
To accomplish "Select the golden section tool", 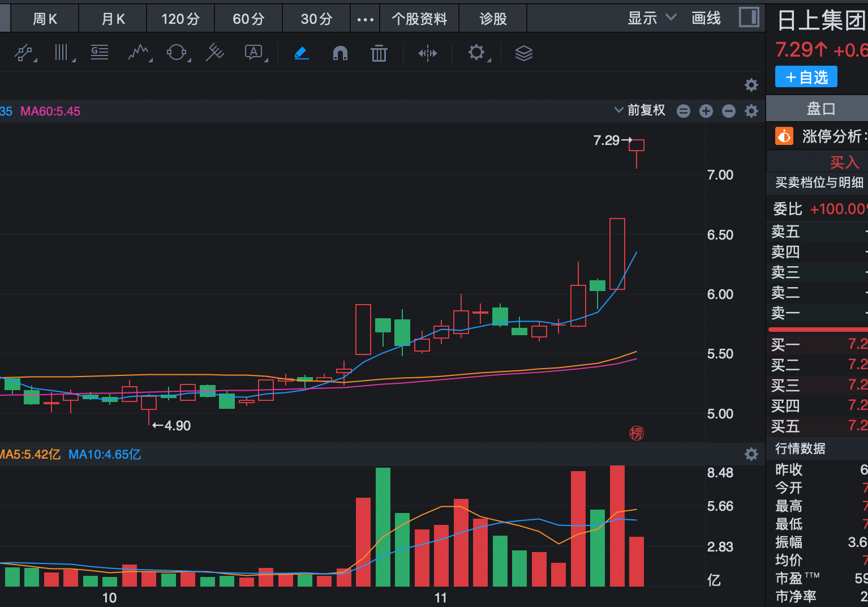I will coord(100,53).
